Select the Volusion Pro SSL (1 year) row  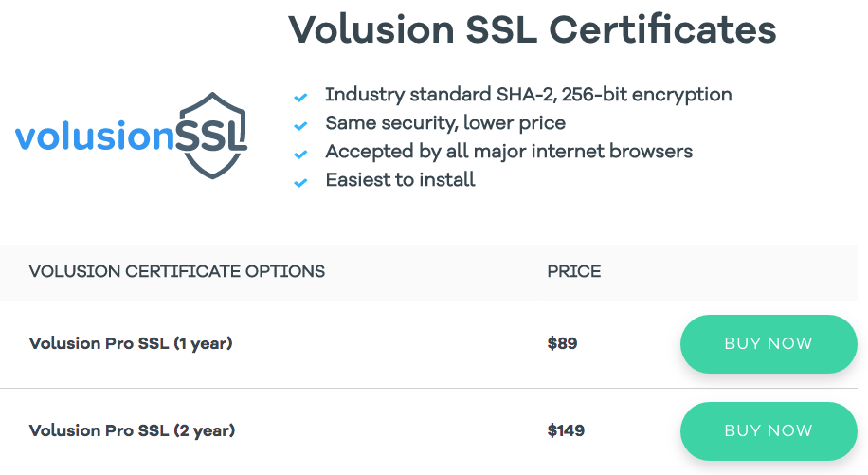tap(131, 343)
